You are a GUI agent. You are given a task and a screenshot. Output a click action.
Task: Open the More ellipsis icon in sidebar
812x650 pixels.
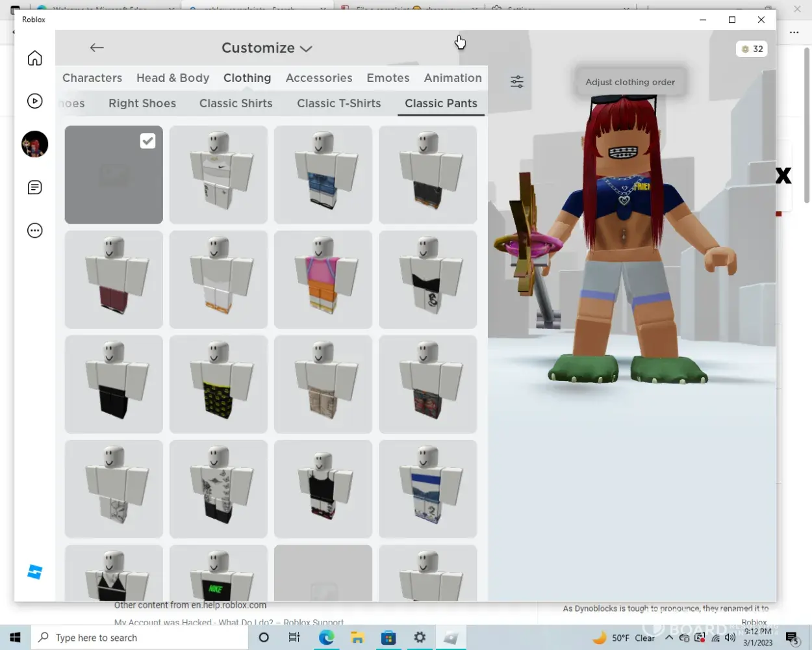[35, 231]
